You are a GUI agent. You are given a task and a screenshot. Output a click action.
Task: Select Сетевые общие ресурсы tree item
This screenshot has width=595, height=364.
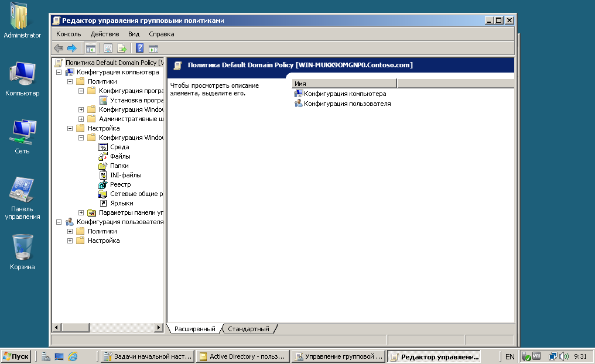click(x=136, y=194)
